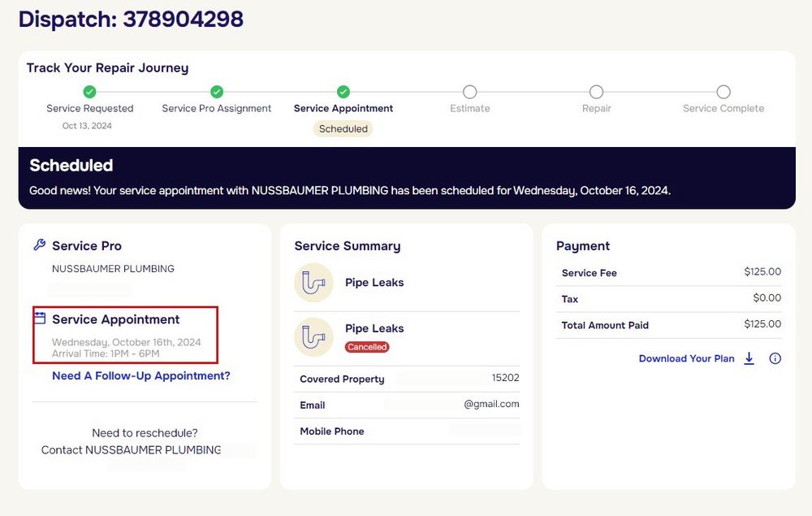Click the Service Pro Assignment green checkmark
Screen dimensions: 812x516
point(217,92)
